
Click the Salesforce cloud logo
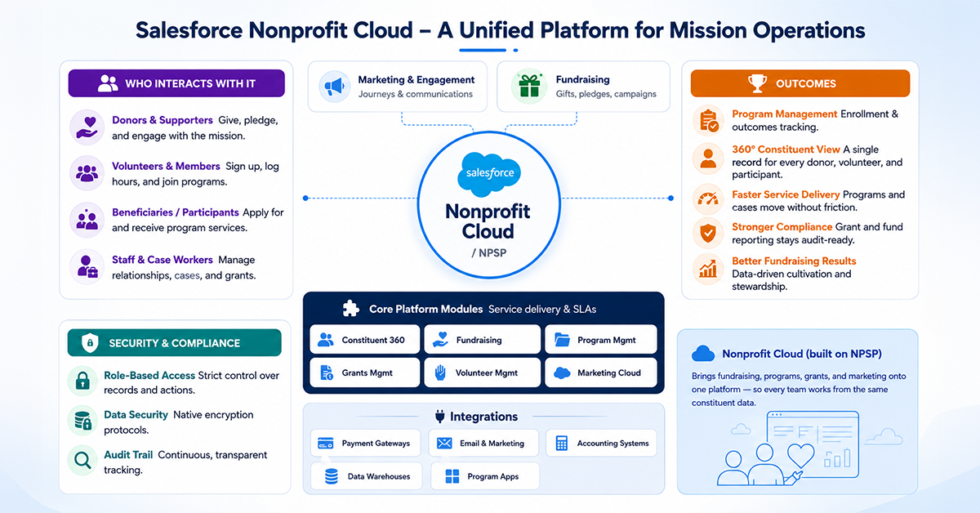pyautogui.click(x=488, y=172)
